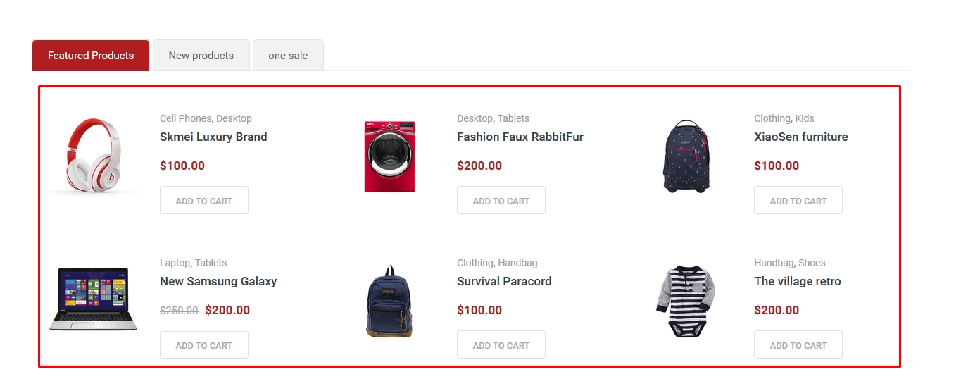
Task: Click the laptop product picture
Action: click(92, 299)
